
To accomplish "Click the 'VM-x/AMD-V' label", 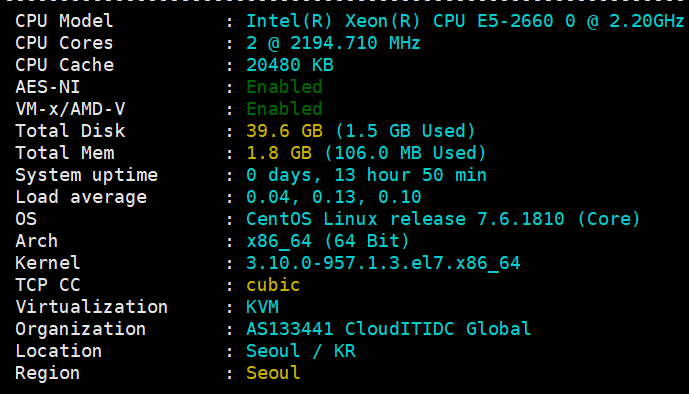I will coord(70,108).
